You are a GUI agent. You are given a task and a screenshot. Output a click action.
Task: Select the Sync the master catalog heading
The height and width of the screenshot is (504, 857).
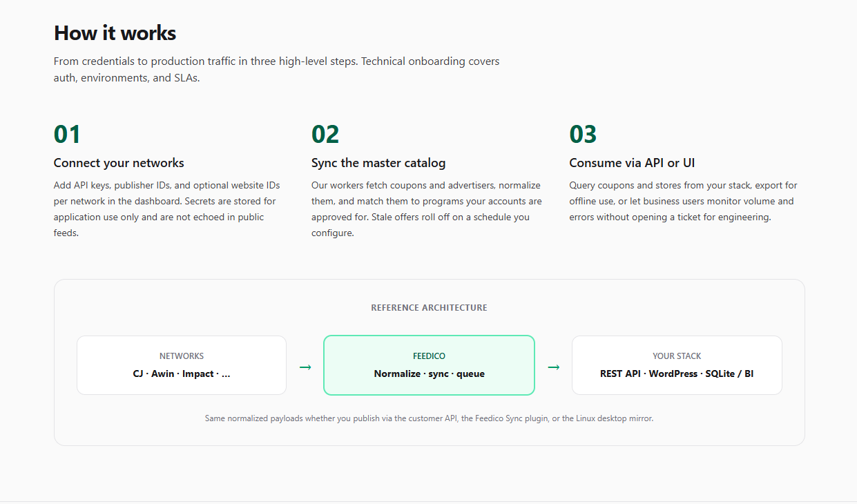tap(378, 163)
